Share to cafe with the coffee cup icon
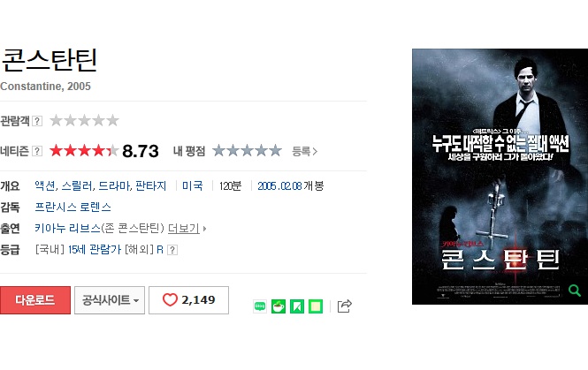The height and width of the screenshot is (370, 588). pyautogui.click(x=279, y=306)
